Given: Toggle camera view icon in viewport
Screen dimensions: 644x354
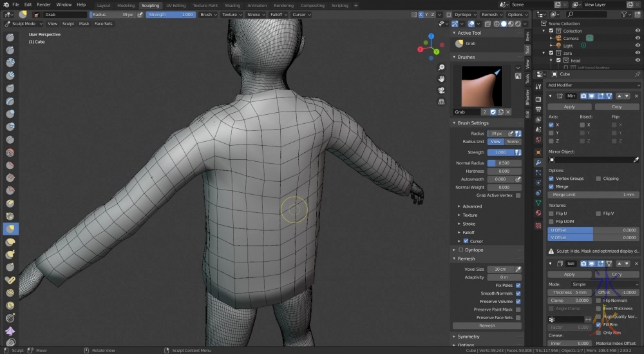Looking at the screenshot, I should tap(441, 90).
